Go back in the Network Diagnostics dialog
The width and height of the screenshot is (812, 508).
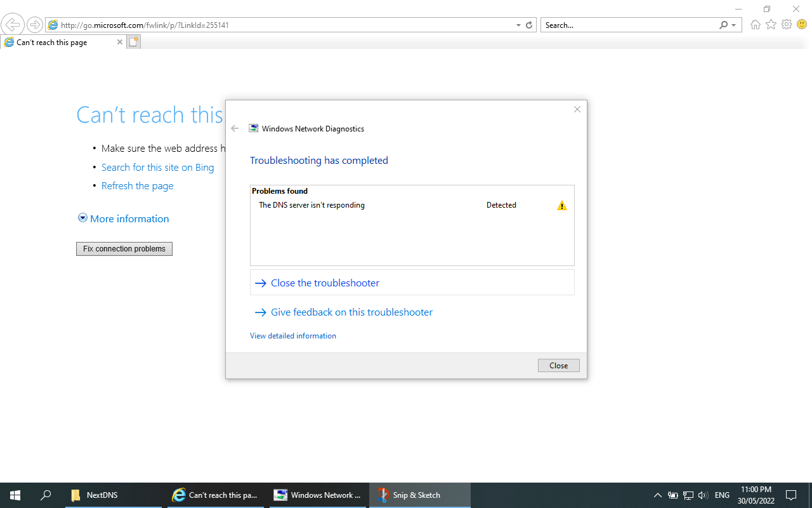(x=235, y=128)
